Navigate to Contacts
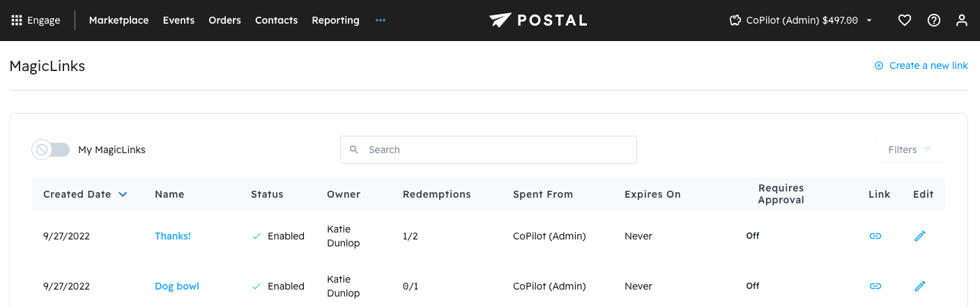 click(x=276, y=20)
